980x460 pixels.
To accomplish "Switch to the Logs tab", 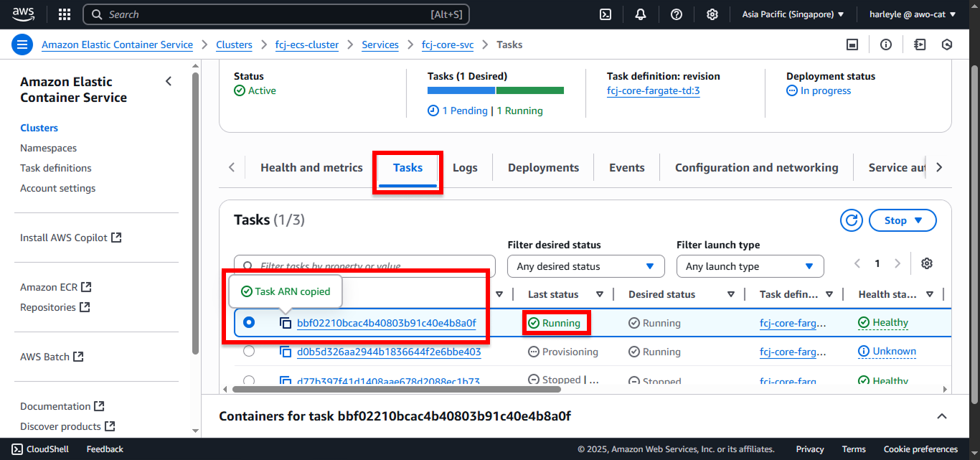I will tap(465, 167).
